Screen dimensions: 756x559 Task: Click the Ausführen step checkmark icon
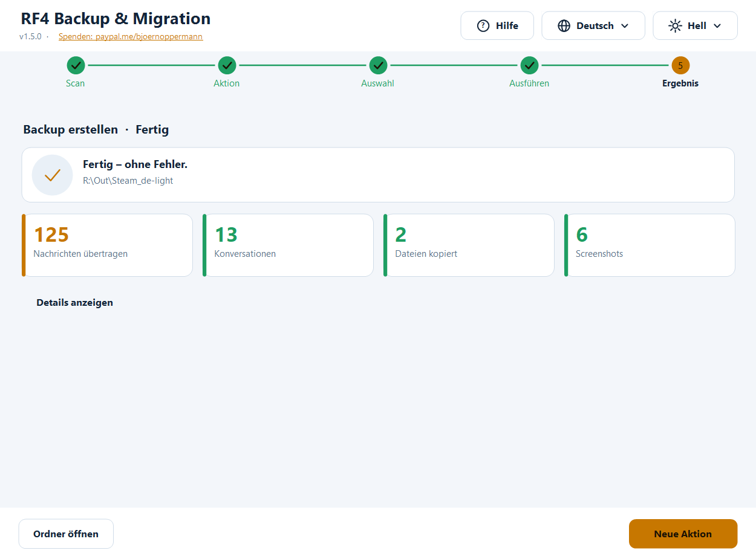click(x=529, y=65)
